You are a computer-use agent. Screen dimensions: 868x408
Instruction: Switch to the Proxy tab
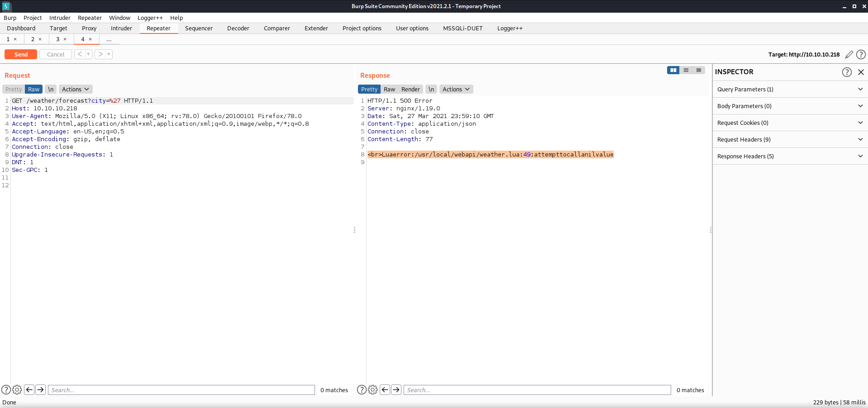coord(89,28)
